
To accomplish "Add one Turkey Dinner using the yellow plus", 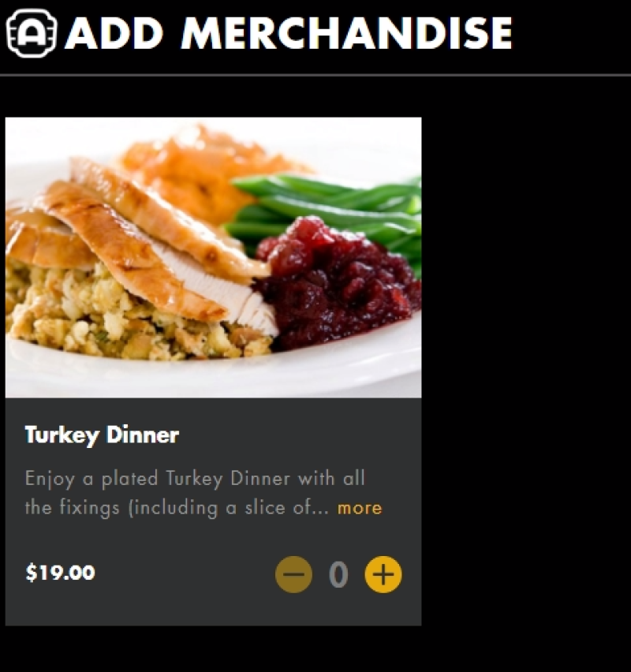I will tap(383, 574).
